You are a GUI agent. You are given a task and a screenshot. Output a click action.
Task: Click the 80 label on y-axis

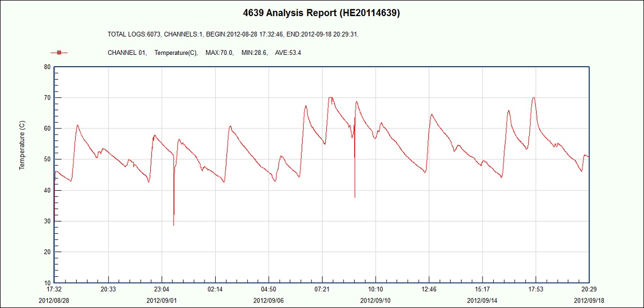coord(47,67)
